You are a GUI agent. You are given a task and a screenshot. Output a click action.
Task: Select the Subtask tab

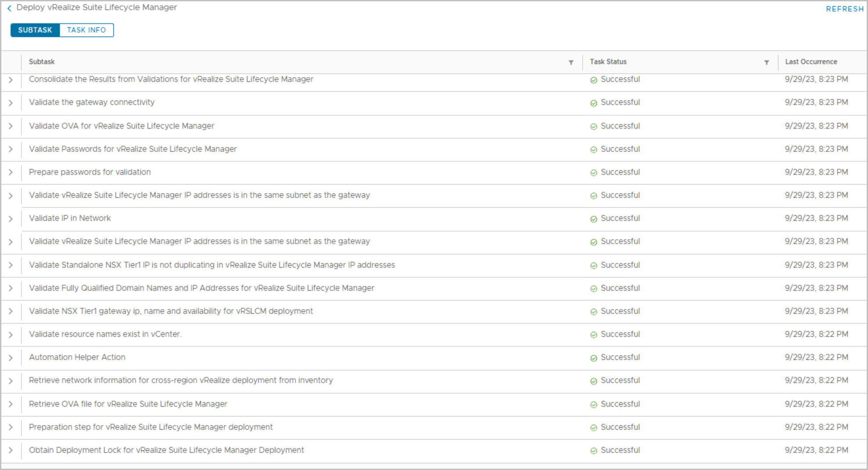(x=35, y=30)
